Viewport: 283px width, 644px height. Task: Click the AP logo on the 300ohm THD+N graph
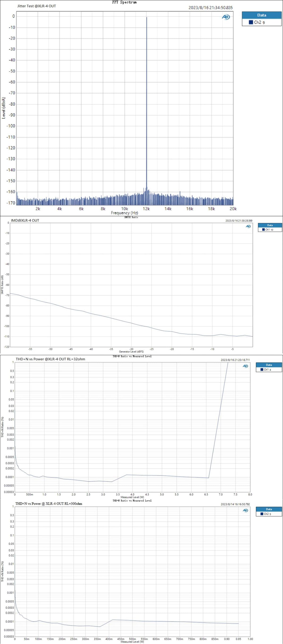pos(245,510)
